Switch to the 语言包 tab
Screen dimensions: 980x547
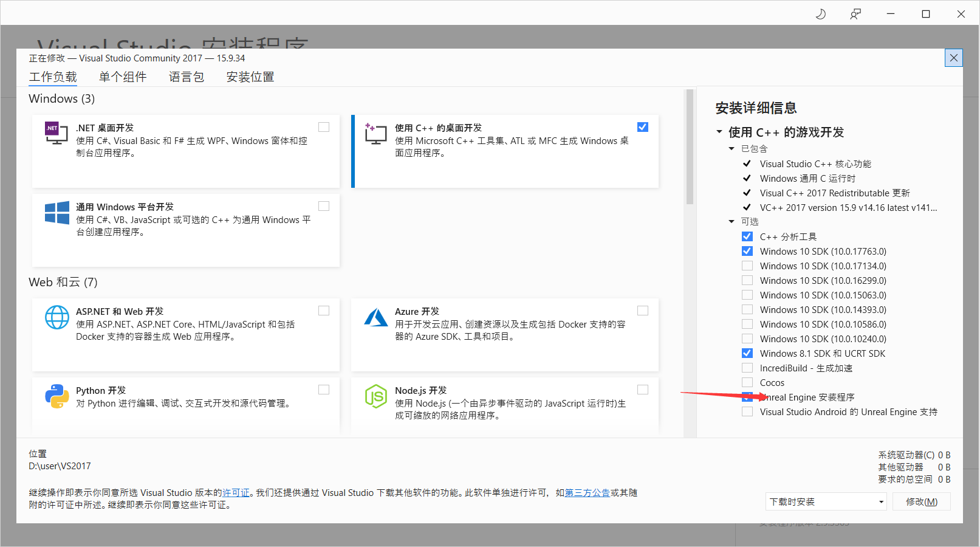pos(187,77)
